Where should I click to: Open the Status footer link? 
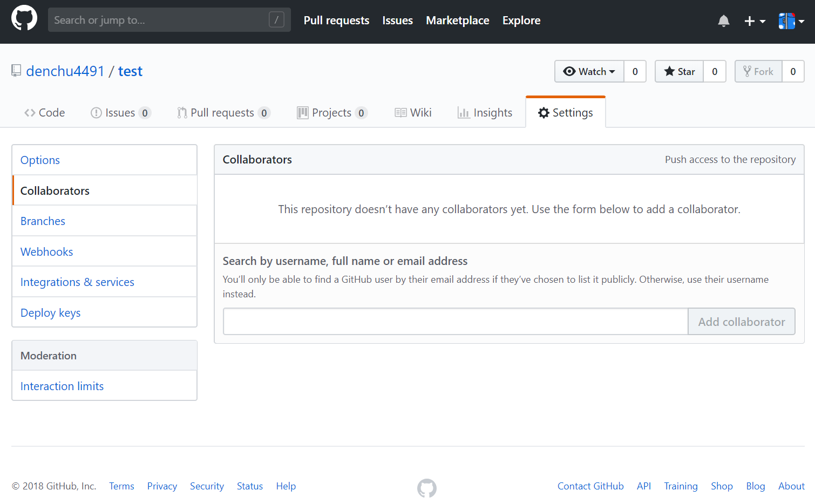pyautogui.click(x=250, y=486)
